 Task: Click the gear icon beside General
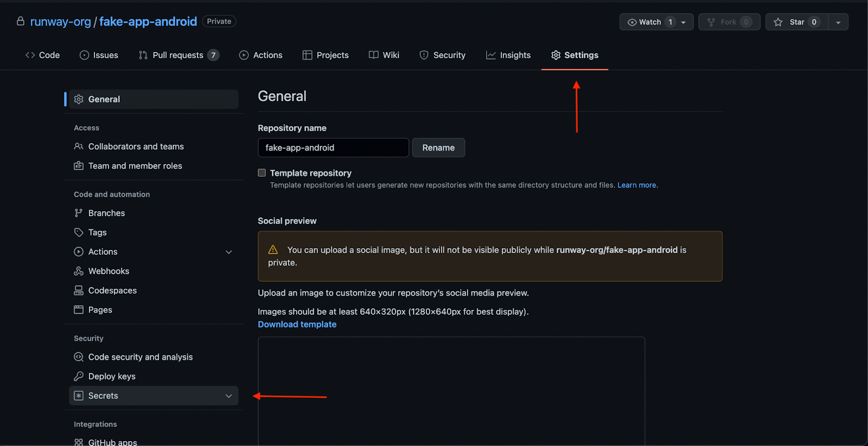[x=79, y=99]
